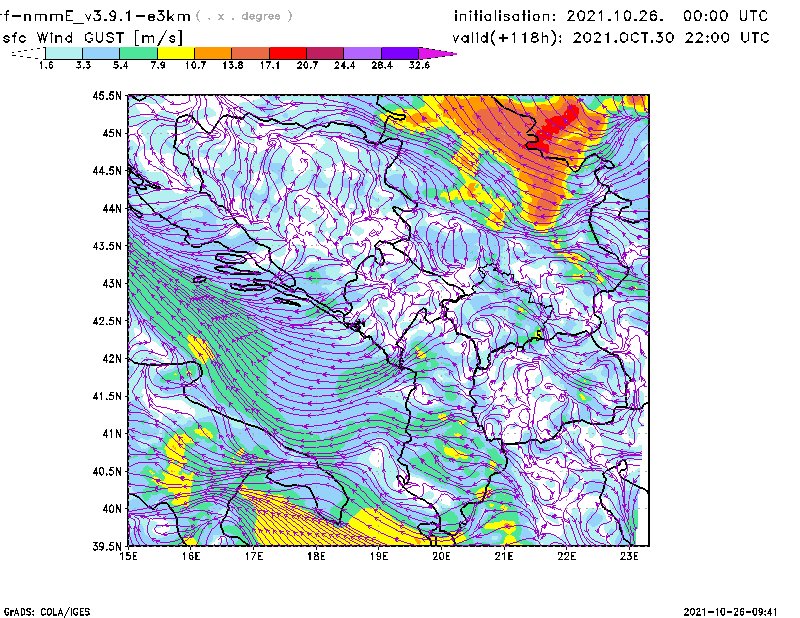Click the 'sfc Wind GUST [m/s]' title
This screenshot has height=618, width=800.
pyautogui.click(x=92, y=37)
